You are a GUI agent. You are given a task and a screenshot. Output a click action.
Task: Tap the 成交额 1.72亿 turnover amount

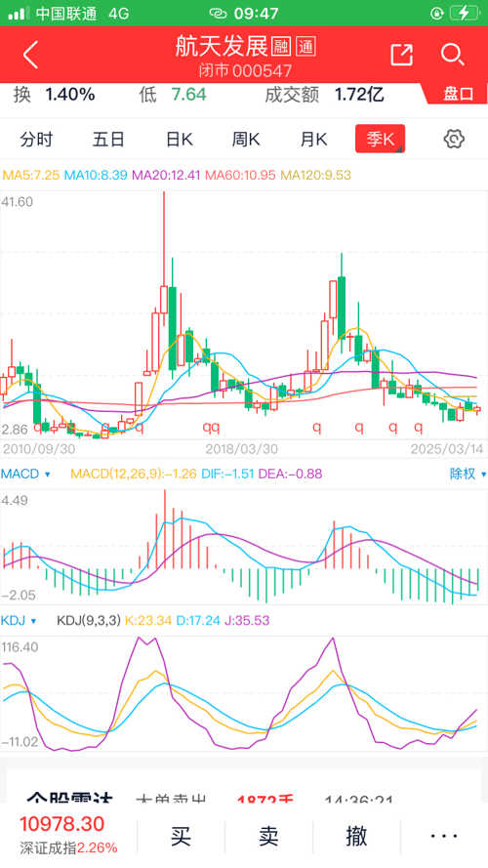(324, 95)
